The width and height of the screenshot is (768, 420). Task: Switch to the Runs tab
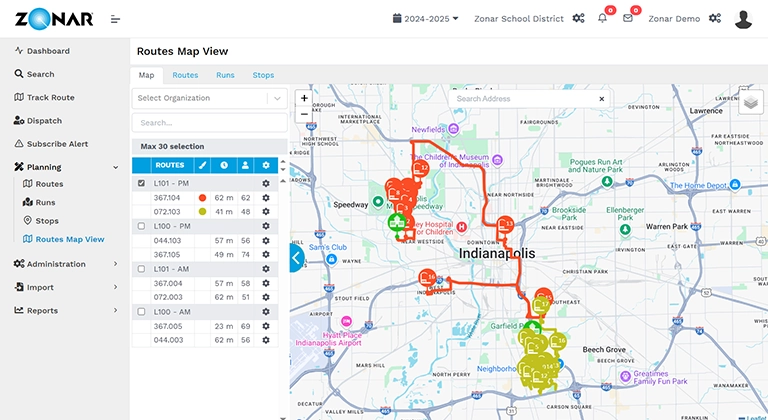(x=225, y=75)
